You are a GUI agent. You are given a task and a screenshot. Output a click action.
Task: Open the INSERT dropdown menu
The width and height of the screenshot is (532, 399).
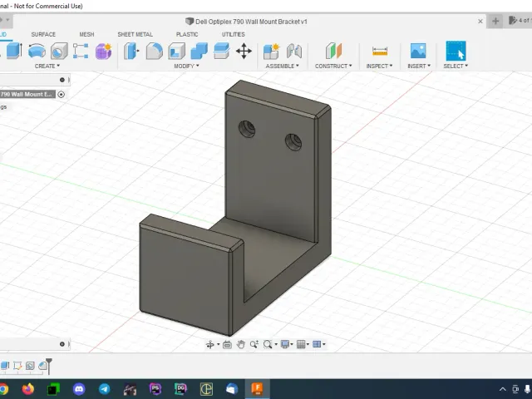[419, 66]
